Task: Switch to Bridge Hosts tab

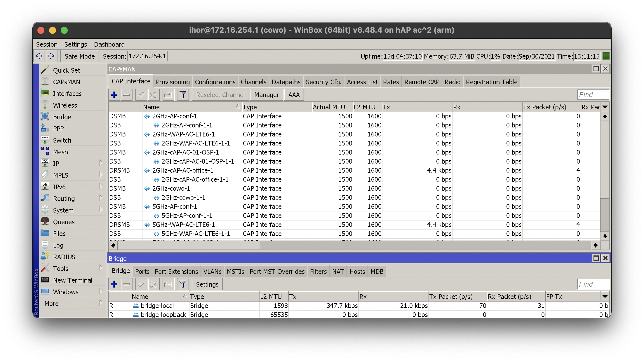Action: pos(357,271)
